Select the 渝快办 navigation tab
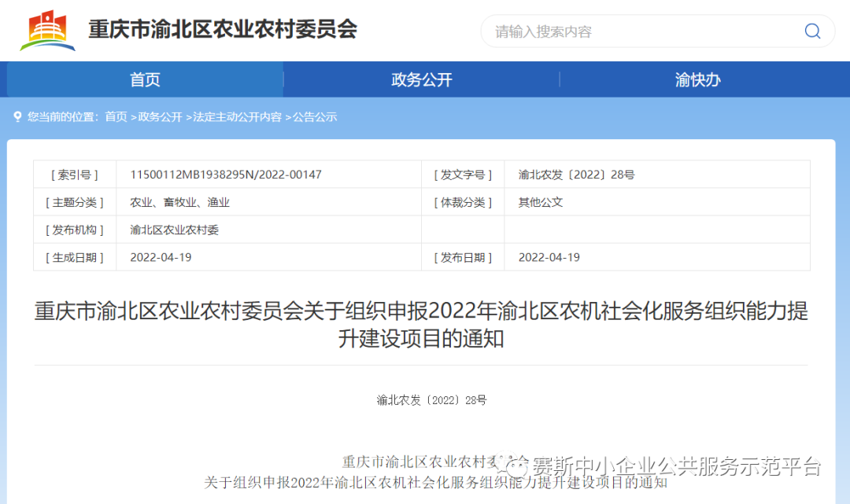This screenshot has height=504, width=850. pyautogui.click(x=697, y=79)
